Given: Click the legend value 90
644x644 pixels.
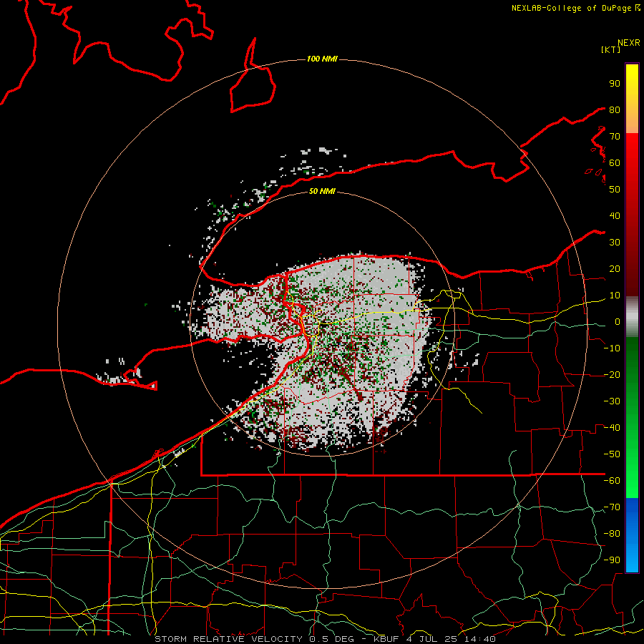Looking at the screenshot, I should click(x=615, y=84).
